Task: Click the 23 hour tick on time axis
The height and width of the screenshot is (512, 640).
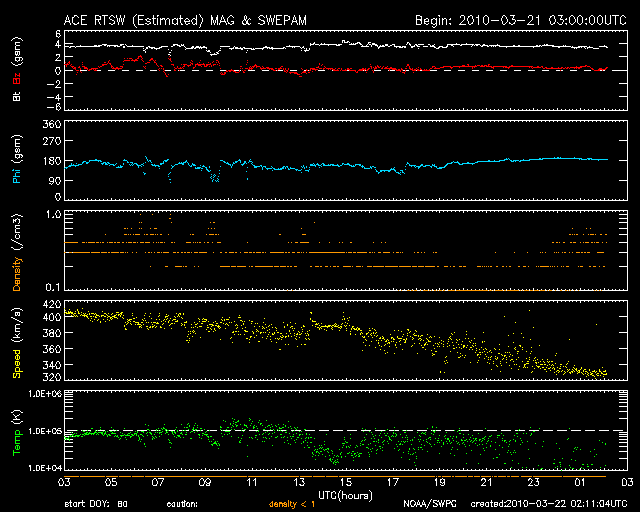Action: 534,482
